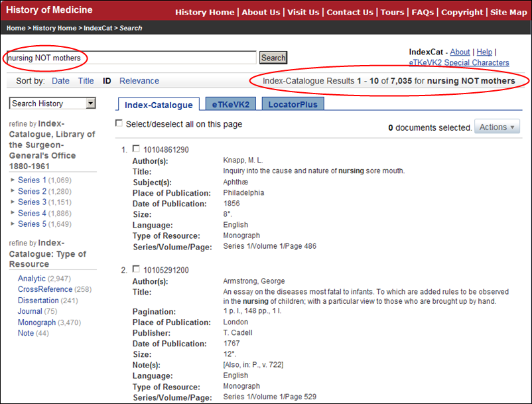Click the Home breadcrumb link

click(16, 28)
